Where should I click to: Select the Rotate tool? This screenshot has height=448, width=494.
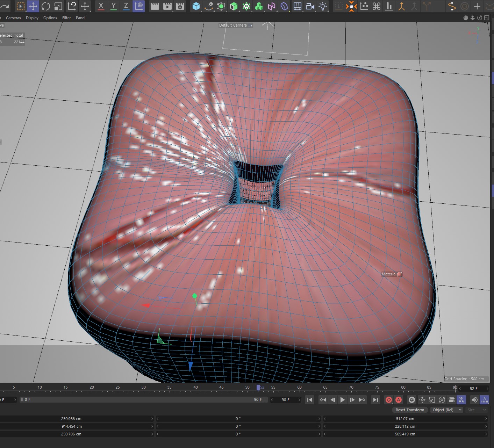[x=46, y=6]
